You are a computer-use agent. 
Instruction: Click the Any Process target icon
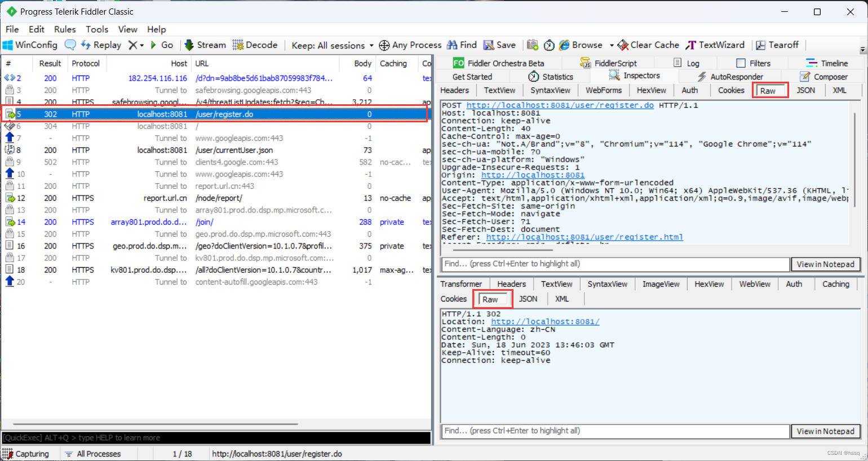click(x=384, y=45)
